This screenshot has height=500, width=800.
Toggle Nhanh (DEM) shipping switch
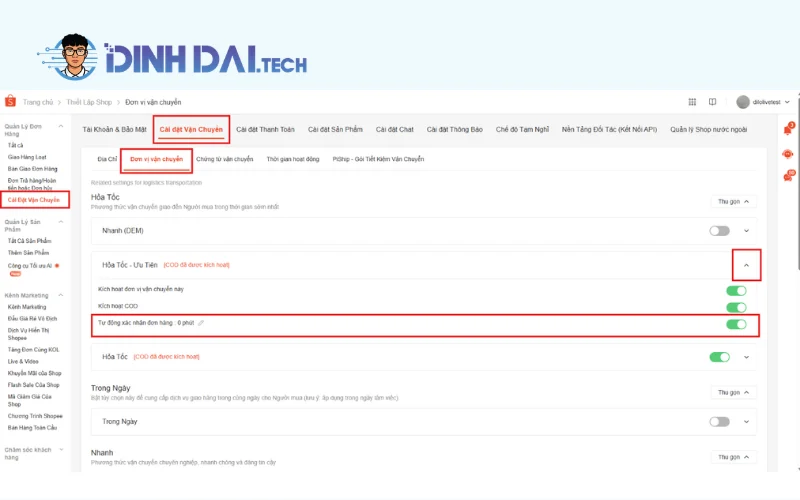click(719, 231)
